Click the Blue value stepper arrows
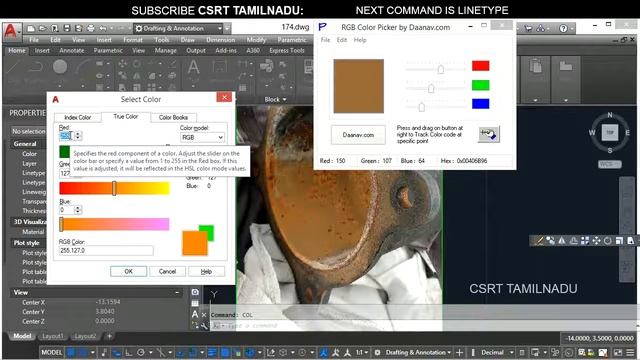This screenshot has width=640, height=360. pyautogui.click(x=78, y=210)
